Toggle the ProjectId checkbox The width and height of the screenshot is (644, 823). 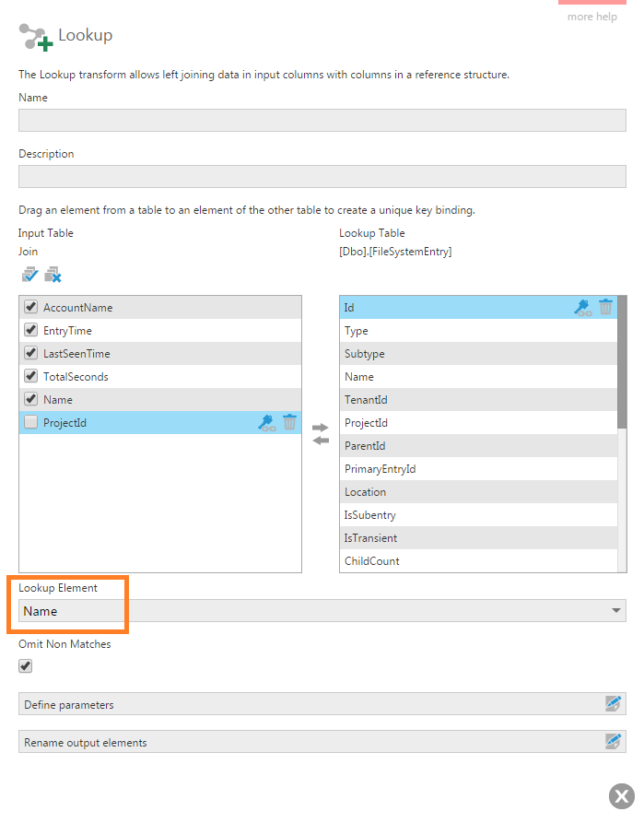(x=31, y=422)
